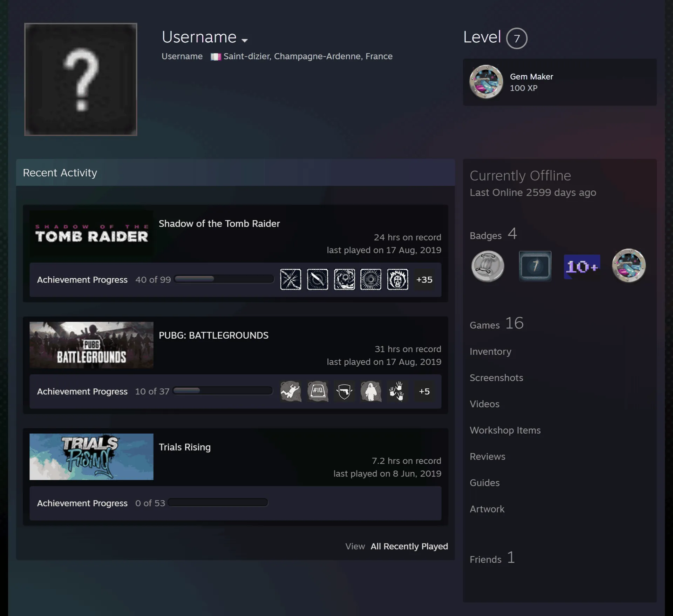Open the Reviews link

point(488,457)
